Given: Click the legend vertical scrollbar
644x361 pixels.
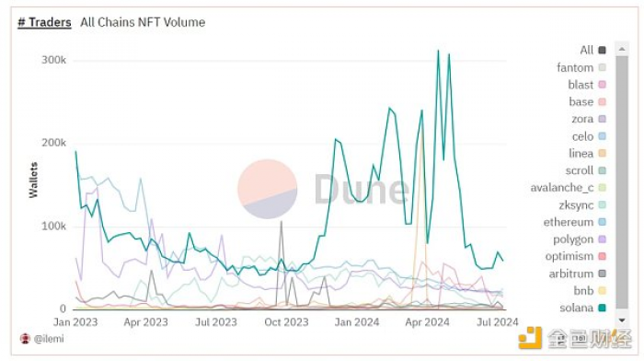Looking at the screenshot, I should point(622,182).
